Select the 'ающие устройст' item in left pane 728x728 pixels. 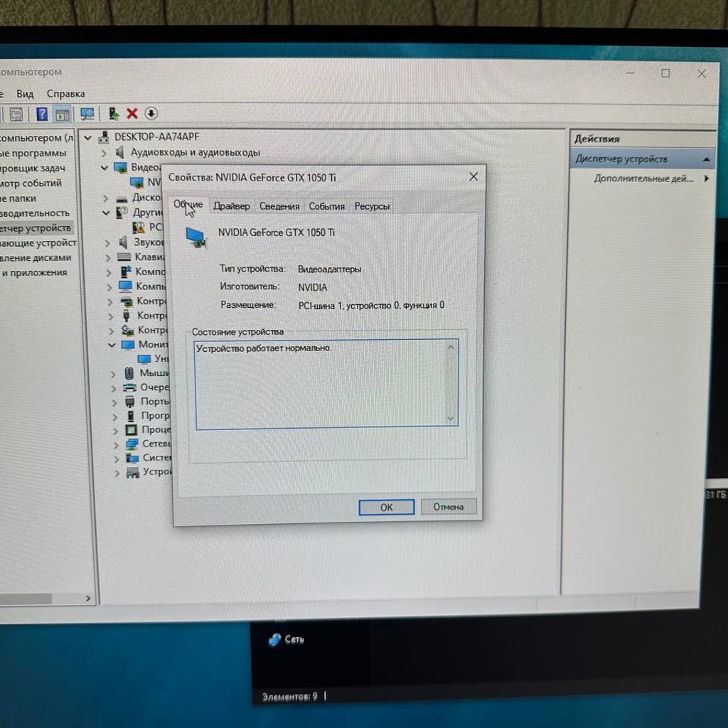(x=38, y=243)
